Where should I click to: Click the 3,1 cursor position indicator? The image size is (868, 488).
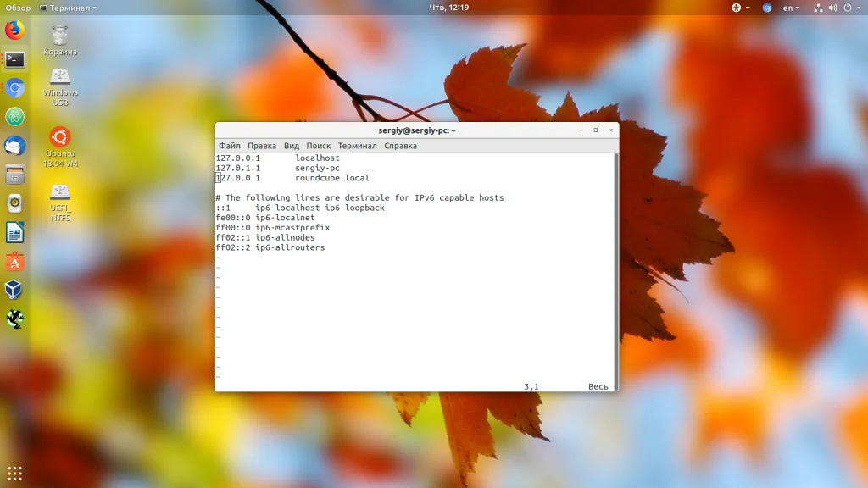pyautogui.click(x=531, y=386)
